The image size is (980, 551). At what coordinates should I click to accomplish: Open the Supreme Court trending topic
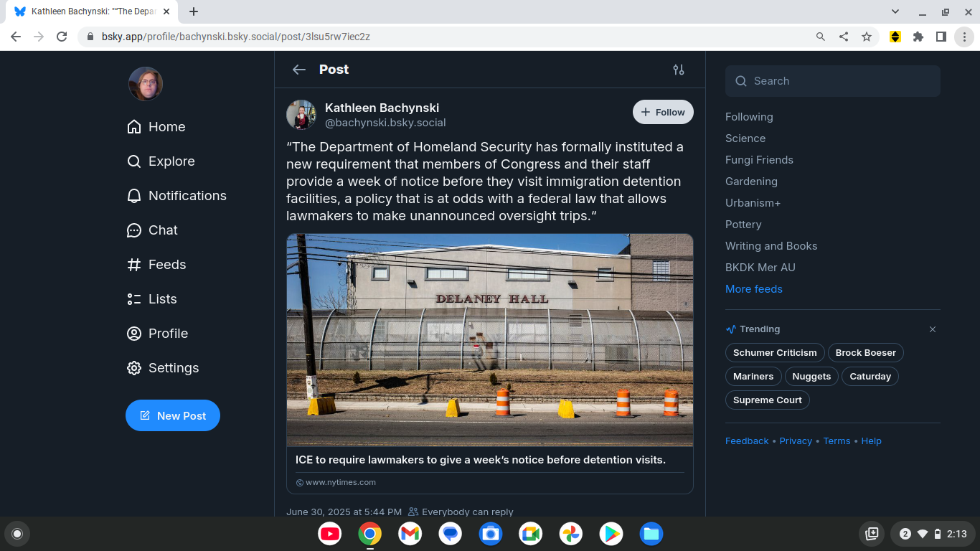click(768, 400)
